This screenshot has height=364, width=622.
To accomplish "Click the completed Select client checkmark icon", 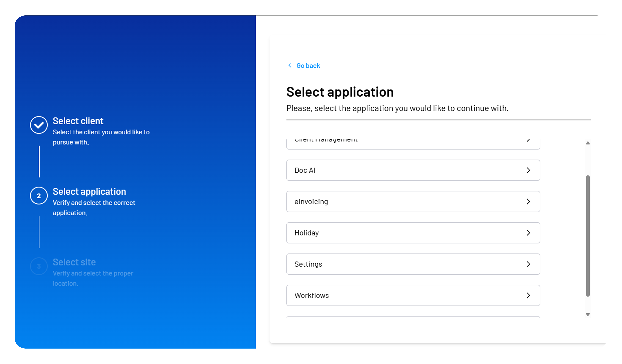I will [39, 125].
